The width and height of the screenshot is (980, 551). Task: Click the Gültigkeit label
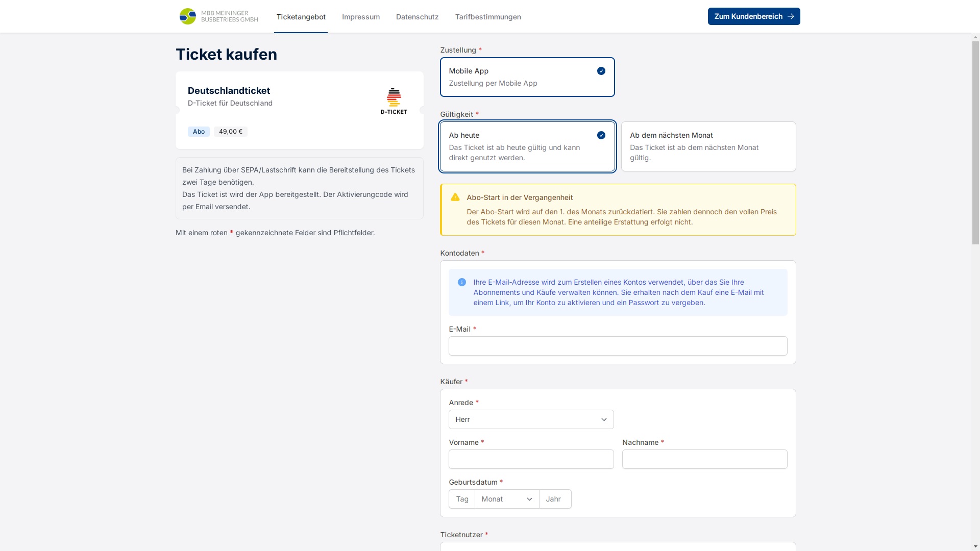456,114
